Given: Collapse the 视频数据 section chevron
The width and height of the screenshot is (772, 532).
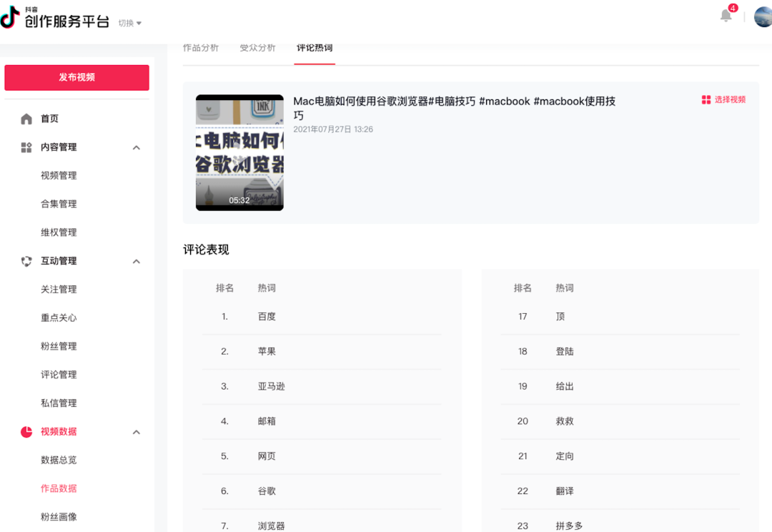Looking at the screenshot, I should coord(137,432).
